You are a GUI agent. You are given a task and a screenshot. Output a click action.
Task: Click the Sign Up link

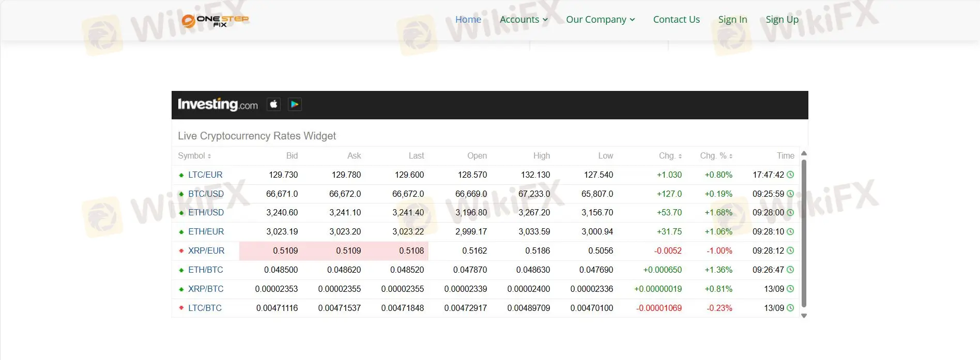[x=782, y=20]
